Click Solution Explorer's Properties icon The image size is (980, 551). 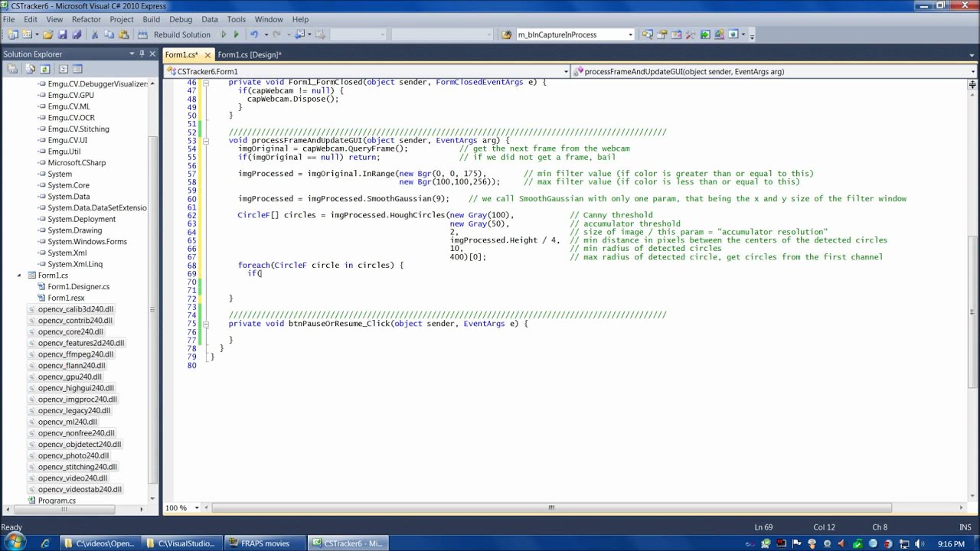[12, 69]
